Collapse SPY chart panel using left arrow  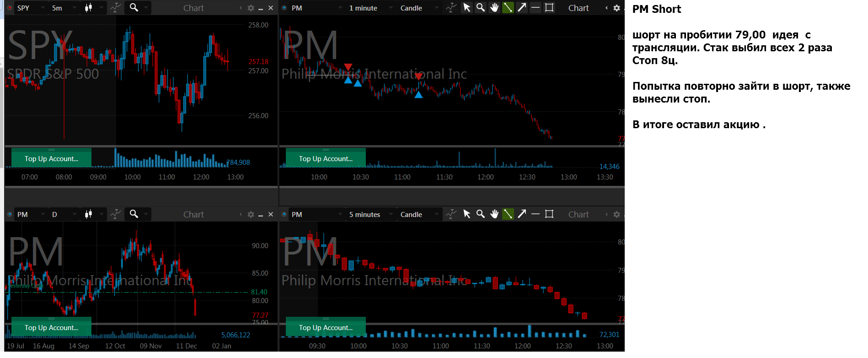[x=241, y=8]
